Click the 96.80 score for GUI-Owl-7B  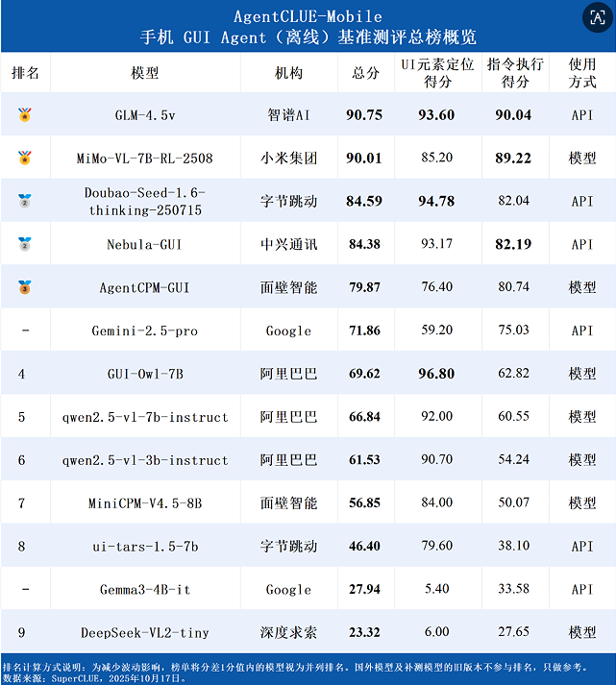pyautogui.click(x=437, y=374)
